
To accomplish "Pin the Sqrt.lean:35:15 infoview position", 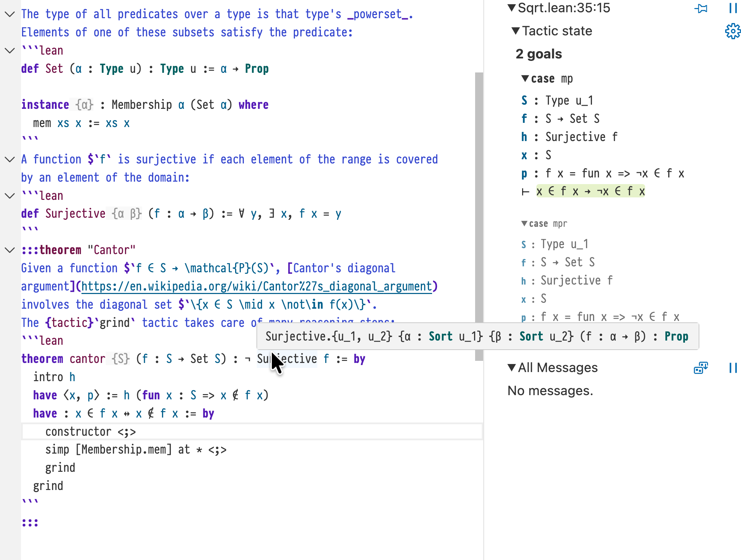I will [700, 8].
